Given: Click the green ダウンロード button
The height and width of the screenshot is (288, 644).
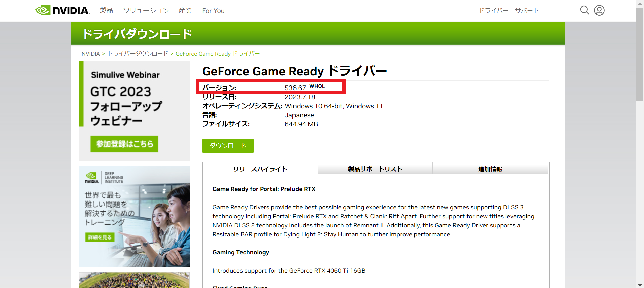Looking at the screenshot, I should pos(228,146).
